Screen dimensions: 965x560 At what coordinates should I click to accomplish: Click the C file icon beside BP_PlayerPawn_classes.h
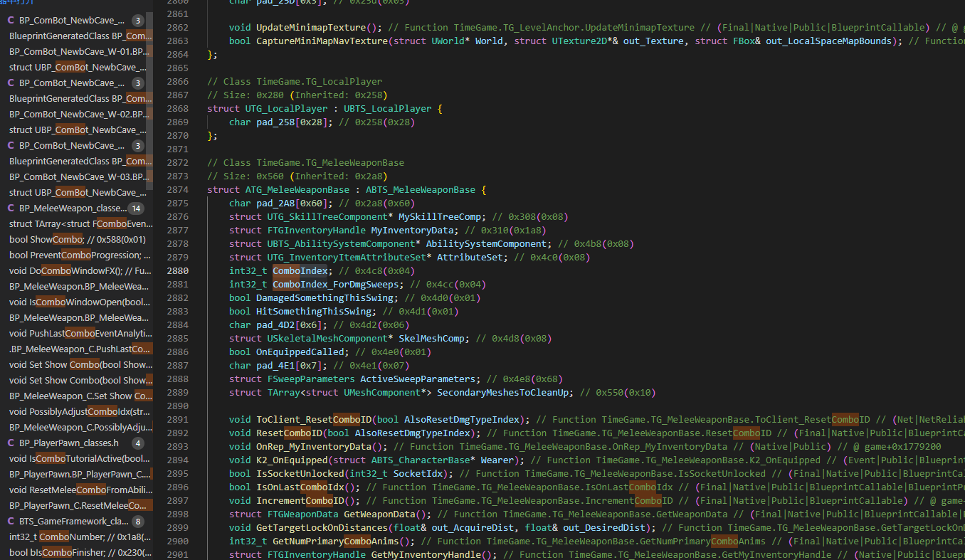click(x=11, y=443)
